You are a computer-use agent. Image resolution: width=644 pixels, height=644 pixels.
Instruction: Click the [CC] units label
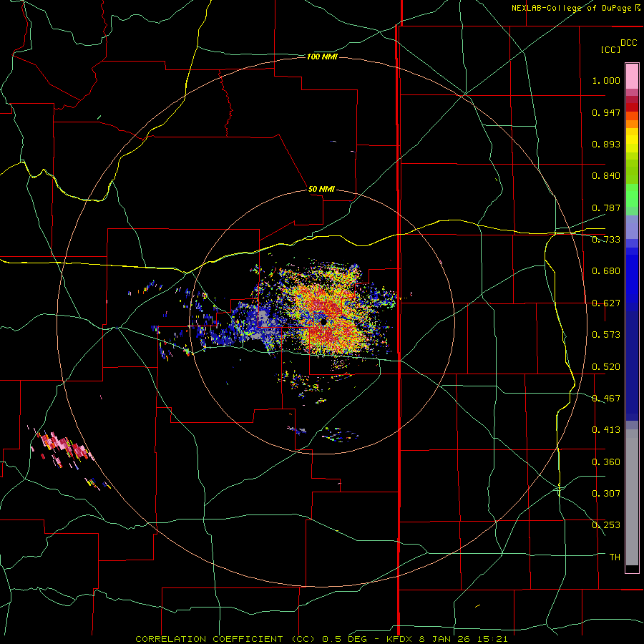pyautogui.click(x=610, y=49)
